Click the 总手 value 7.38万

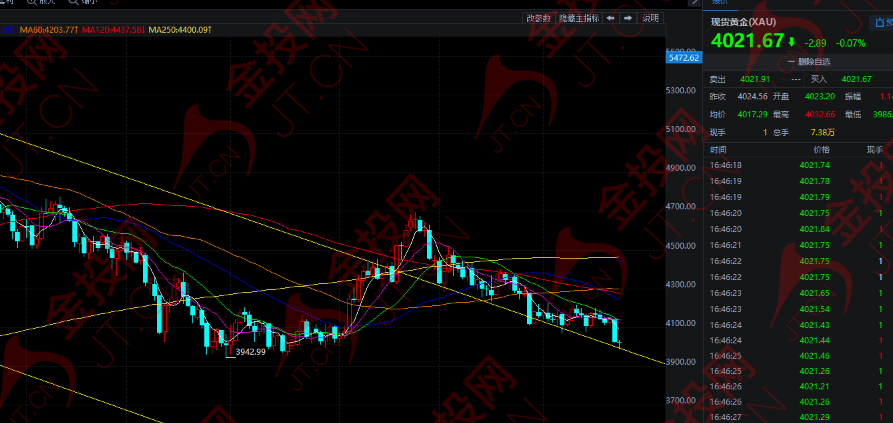(x=822, y=132)
